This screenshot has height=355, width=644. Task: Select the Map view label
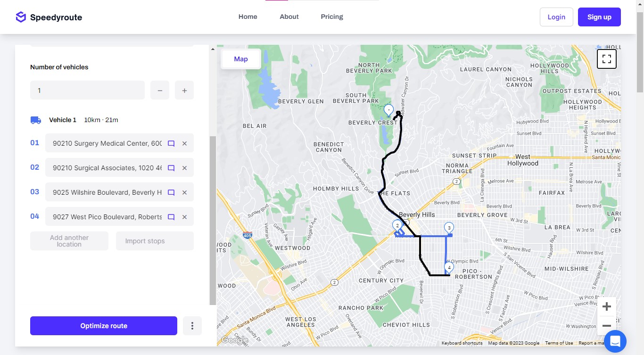[240, 59]
